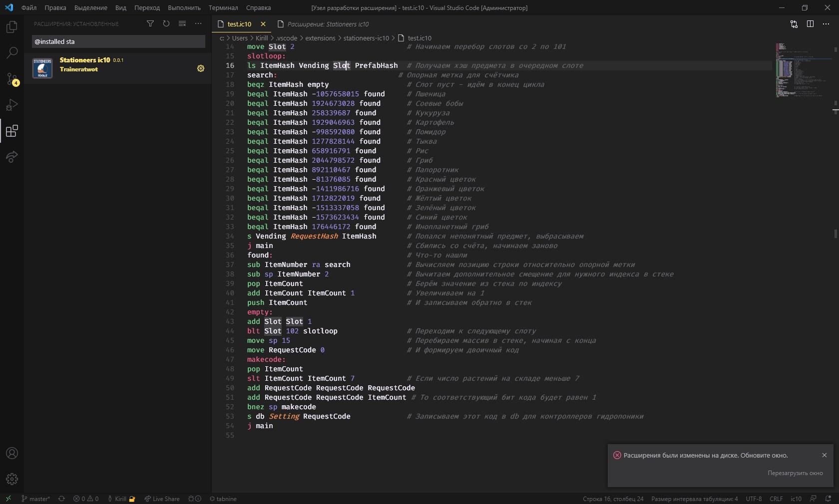Open the Search view in activity bar
Image resolution: width=839 pixels, height=504 pixels.
pos(12,53)
